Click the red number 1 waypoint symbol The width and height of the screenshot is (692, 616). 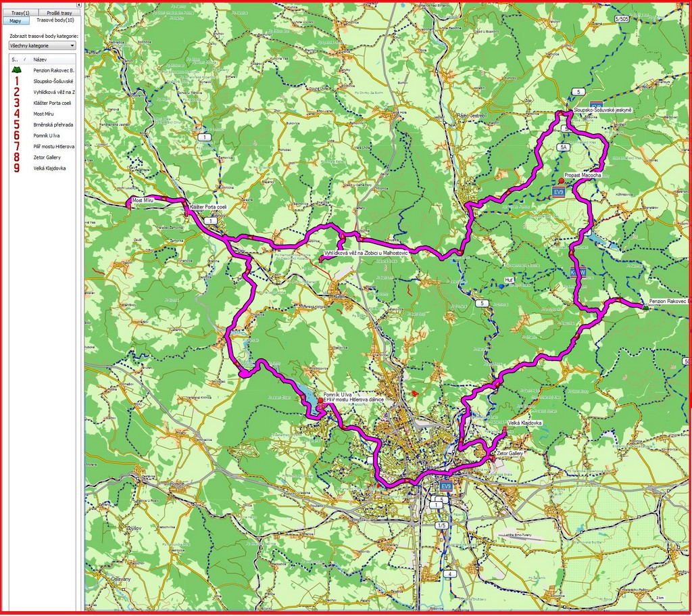tap(16, 81)
